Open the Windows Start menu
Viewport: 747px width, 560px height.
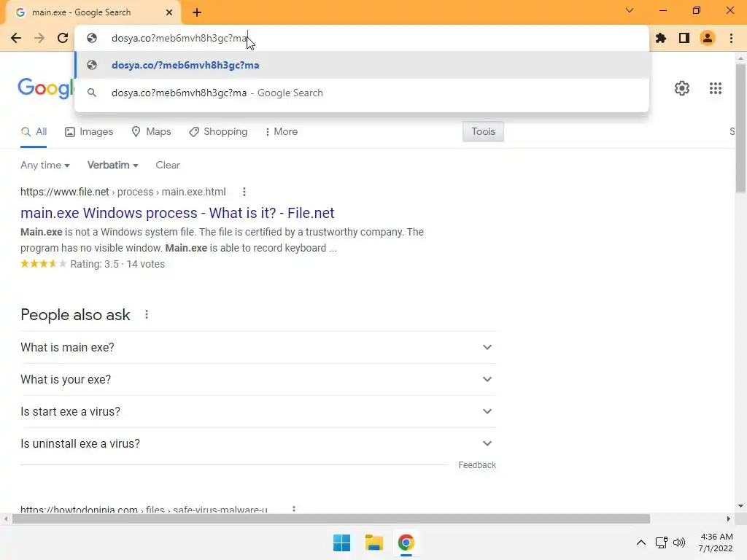(341, 542)
